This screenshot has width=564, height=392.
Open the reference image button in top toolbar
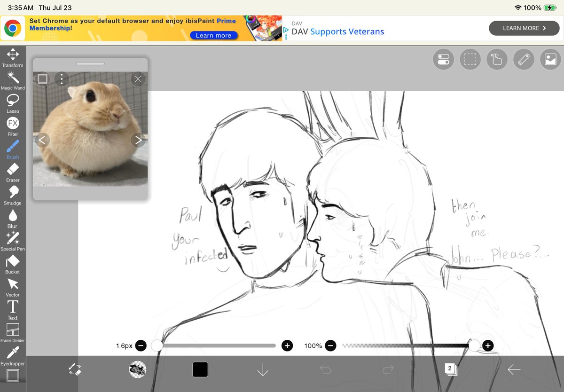[550, 59]
